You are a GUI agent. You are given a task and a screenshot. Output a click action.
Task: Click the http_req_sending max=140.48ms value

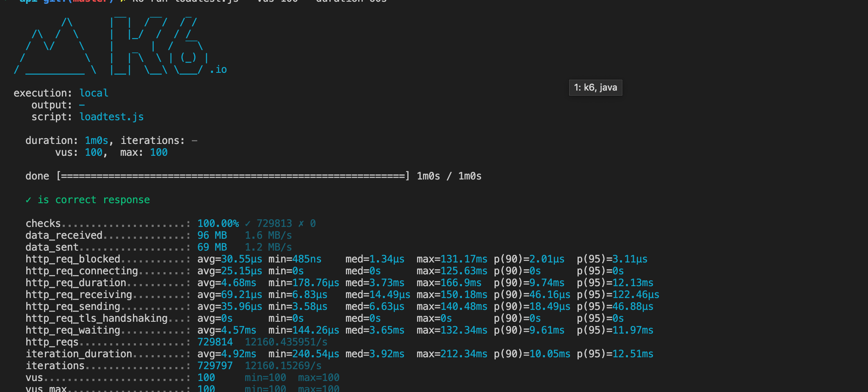pyautogui.click(x=452, y=306)
